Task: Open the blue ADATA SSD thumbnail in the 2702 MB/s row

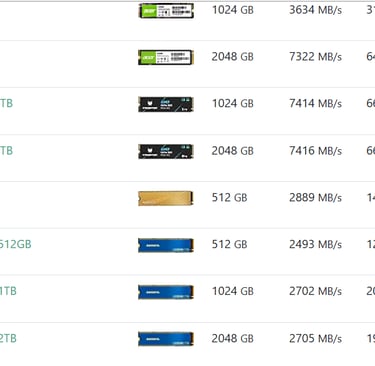Action: point(166,292)
